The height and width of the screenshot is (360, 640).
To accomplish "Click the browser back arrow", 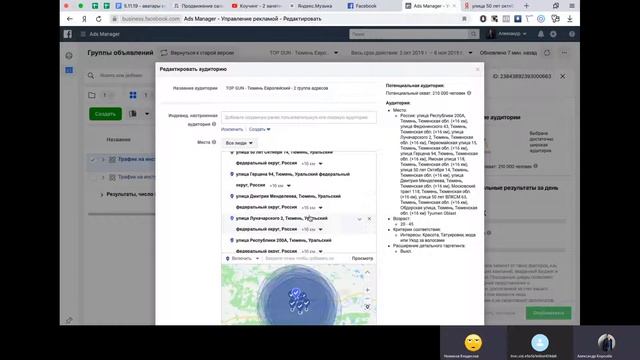I will 69,19.
